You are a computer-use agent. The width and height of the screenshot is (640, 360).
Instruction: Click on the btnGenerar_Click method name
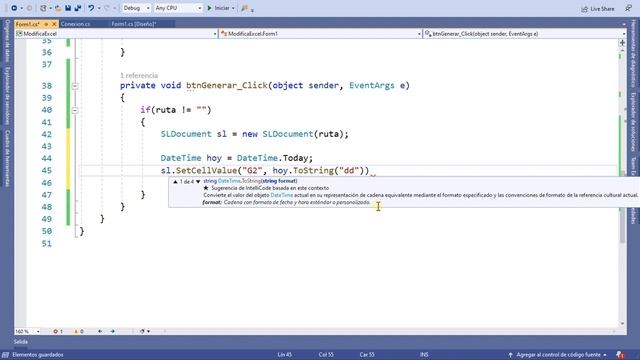tap(227, 86)
